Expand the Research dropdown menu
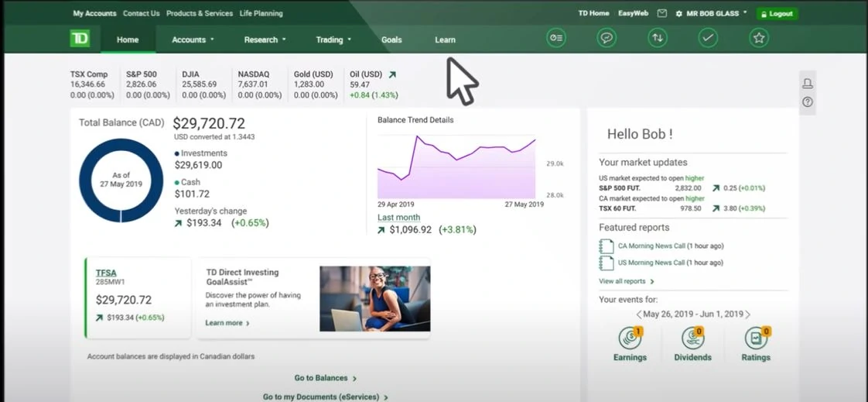Image resolution: width=868 pixels, height=402 pixels. point(265,40)
